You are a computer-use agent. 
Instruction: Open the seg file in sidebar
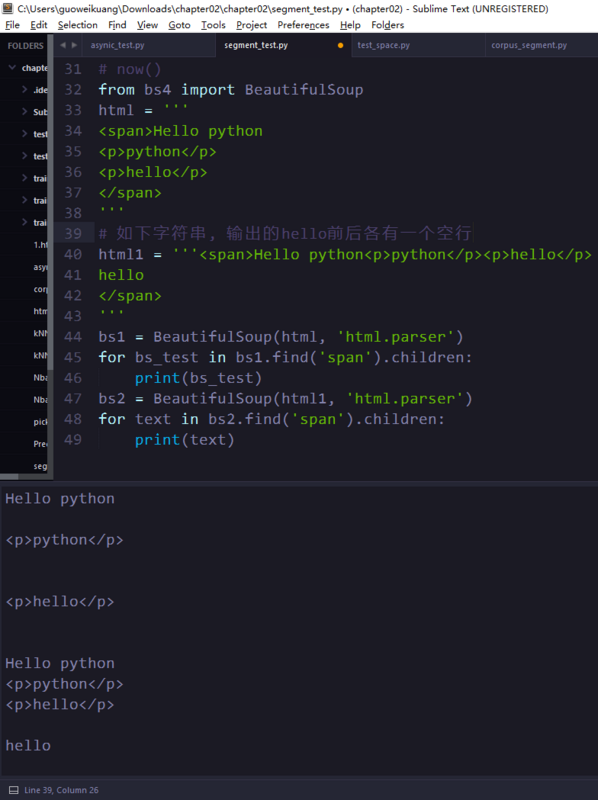click(40, 466)
